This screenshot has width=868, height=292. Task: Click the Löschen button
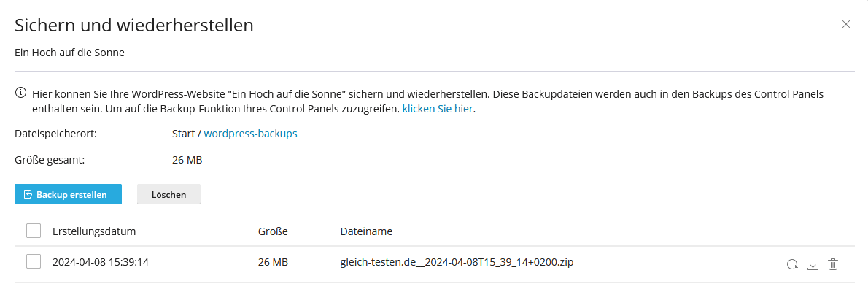pyautogui.click(x=168, y=194)
